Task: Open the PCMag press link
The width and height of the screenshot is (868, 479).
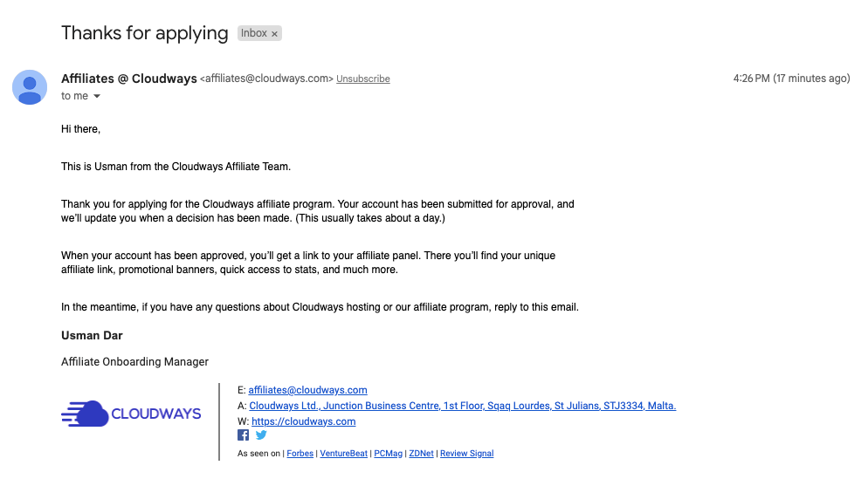Action: click(x=388, y=454)
